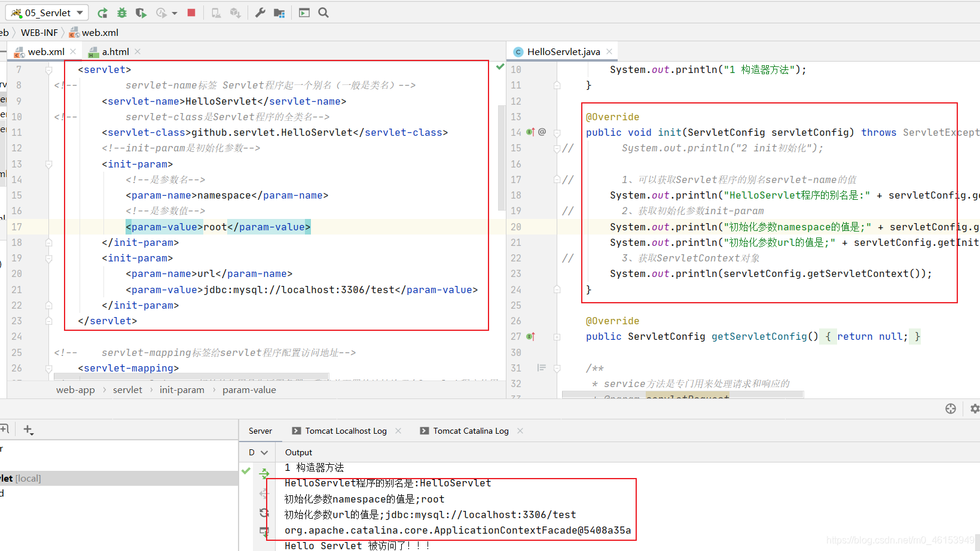Open the dropdown arrow next to profiler icon
Image resolution: width=980 pixels, height=551 pixels.
pyautogui.click(x=175, y=13)
